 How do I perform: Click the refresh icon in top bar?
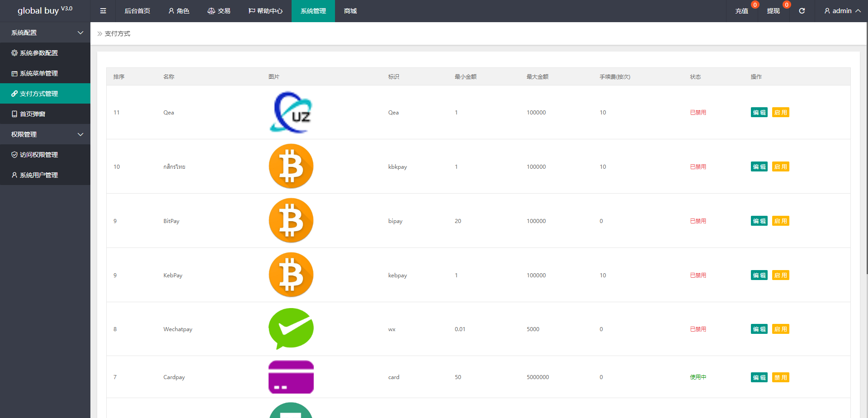click(x=802, y=11)
